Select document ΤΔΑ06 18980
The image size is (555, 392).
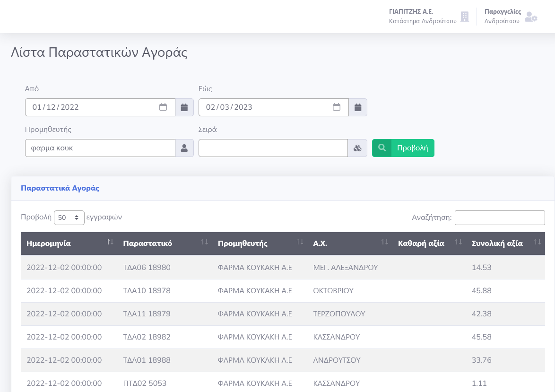[x=147, y=267]
